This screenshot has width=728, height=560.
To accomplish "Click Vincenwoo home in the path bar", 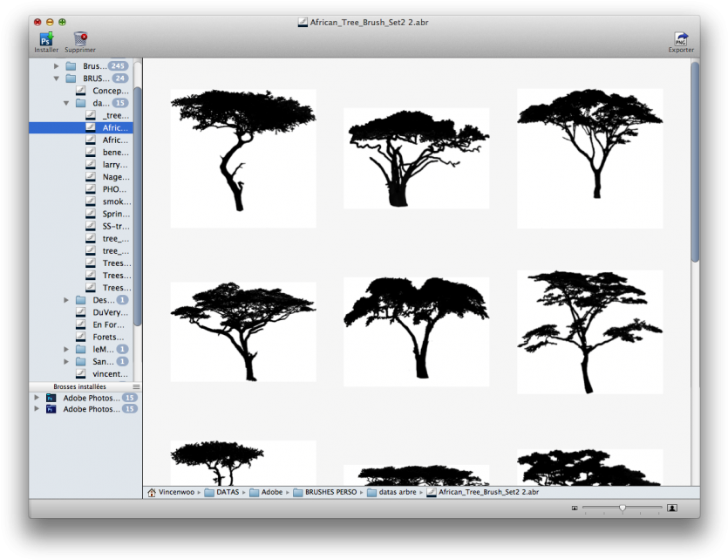I will coord(172,492).
